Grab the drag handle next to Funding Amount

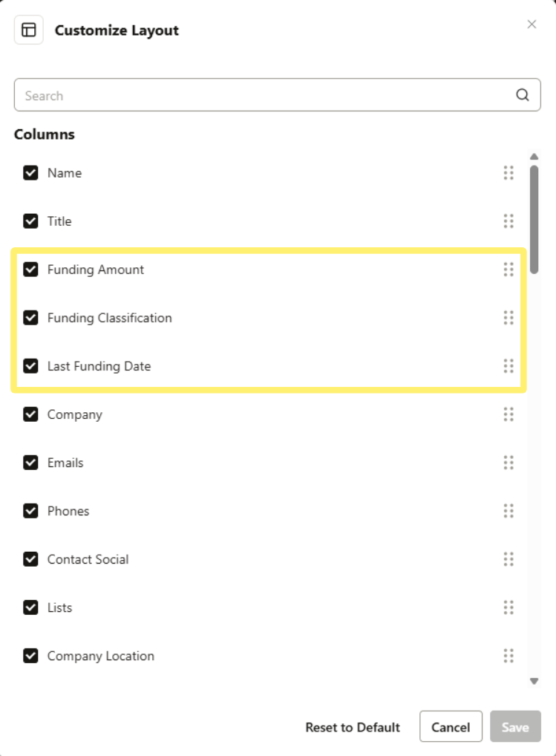click(x=509, y=270)
